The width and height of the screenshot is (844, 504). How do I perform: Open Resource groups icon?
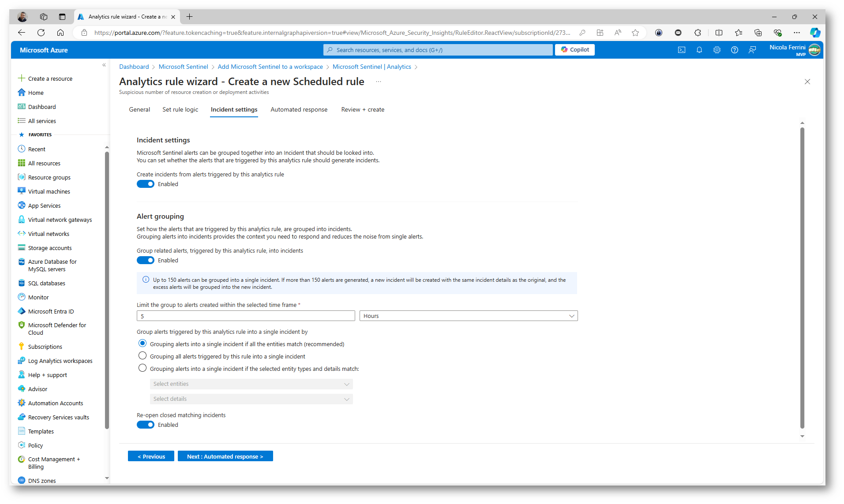pos(21,177)
